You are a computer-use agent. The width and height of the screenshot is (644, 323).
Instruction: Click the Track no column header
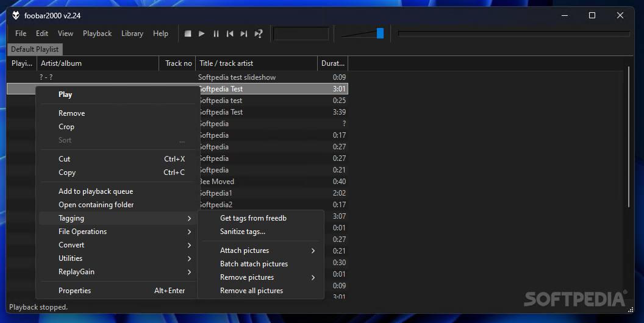click(x=177, y=63)
